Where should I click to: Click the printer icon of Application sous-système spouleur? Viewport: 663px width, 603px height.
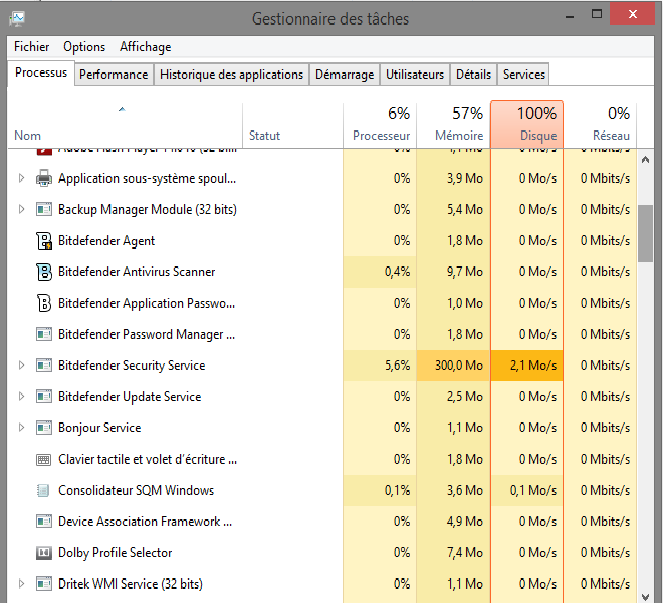[x=44, y=178]
